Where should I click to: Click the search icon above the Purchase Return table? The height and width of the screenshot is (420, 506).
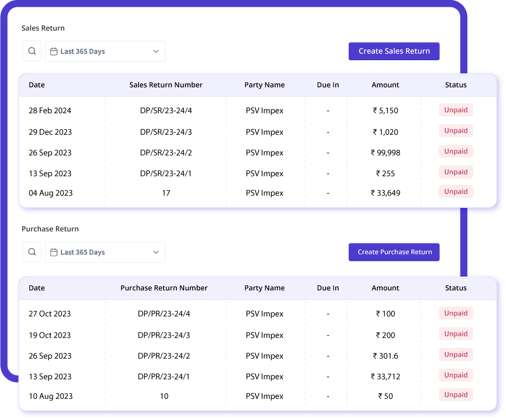(32, 252)
